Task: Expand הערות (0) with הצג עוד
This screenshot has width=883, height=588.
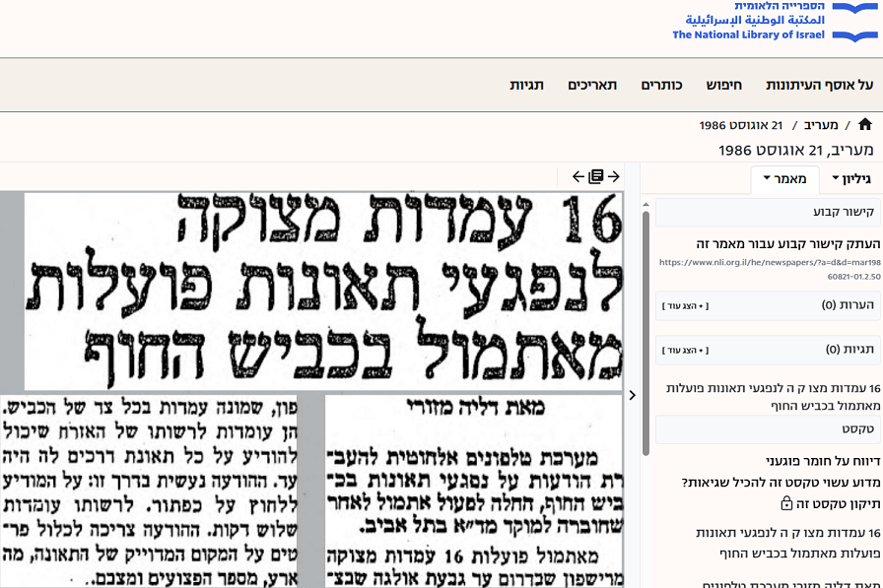Action: point(685,305)
